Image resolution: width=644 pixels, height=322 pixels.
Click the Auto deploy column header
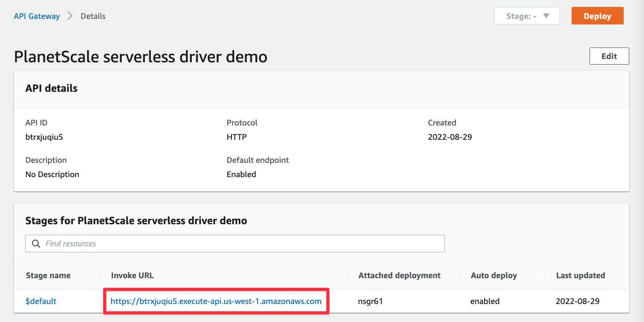point(494,275)
